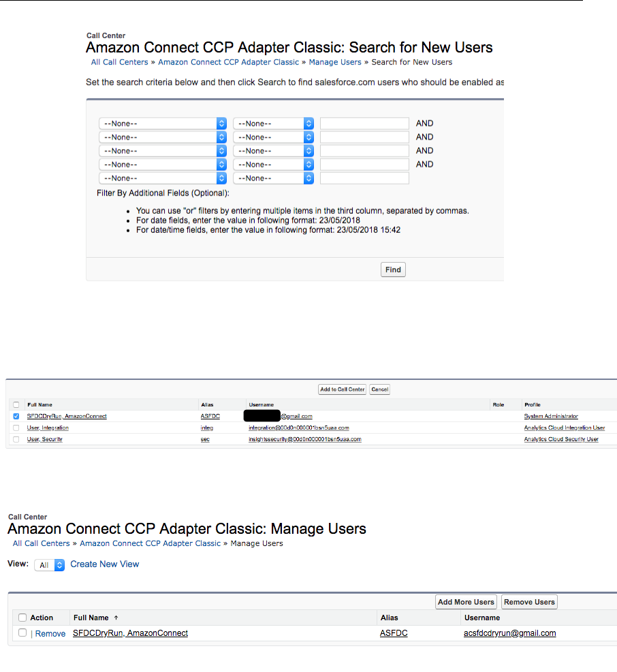Image resolution: width=617 pixels, height=672 pixels.
Task: Click Add to Call Center button
Action: click(x=342, y=389)
